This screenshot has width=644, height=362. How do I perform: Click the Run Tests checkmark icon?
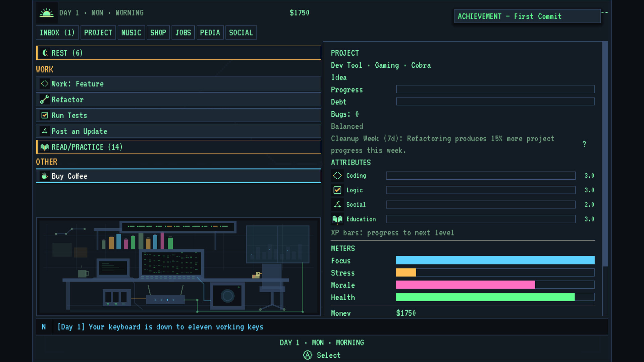point(45,115)
